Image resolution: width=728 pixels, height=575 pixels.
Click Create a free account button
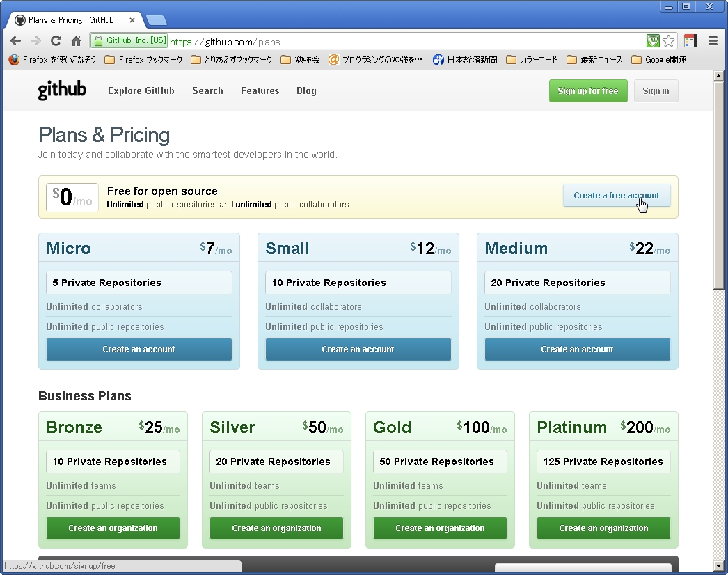pos(617,196)
